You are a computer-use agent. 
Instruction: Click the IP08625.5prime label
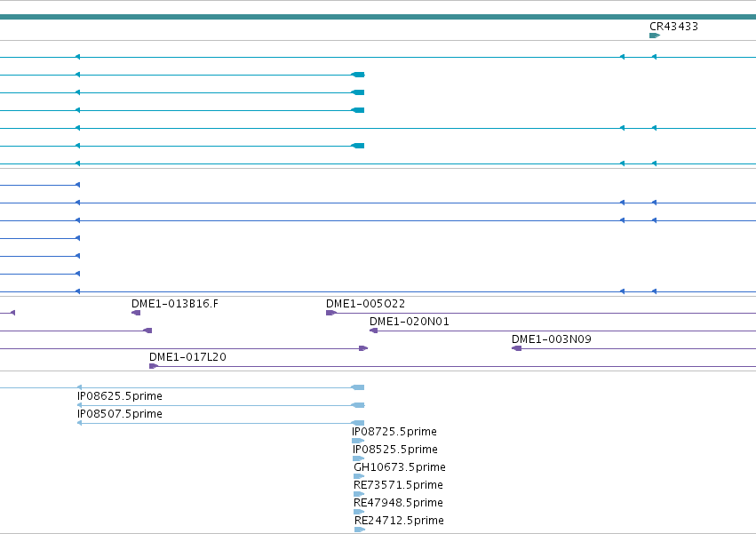click(x=120, y=396)
